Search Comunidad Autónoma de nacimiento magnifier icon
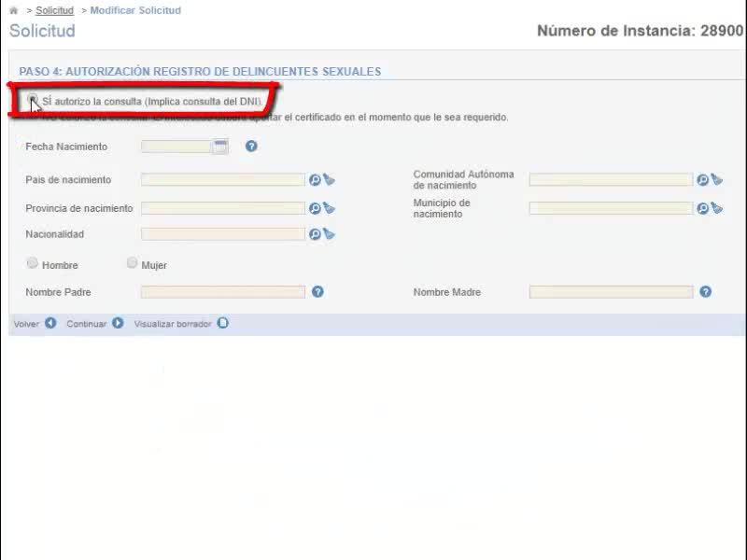Viewport: 747px width, 560px height. point(703,180)
